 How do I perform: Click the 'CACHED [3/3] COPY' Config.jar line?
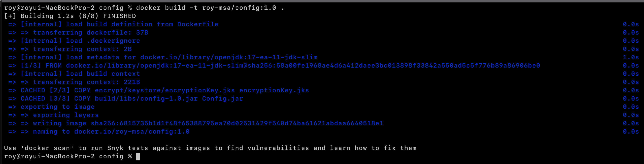132,99
